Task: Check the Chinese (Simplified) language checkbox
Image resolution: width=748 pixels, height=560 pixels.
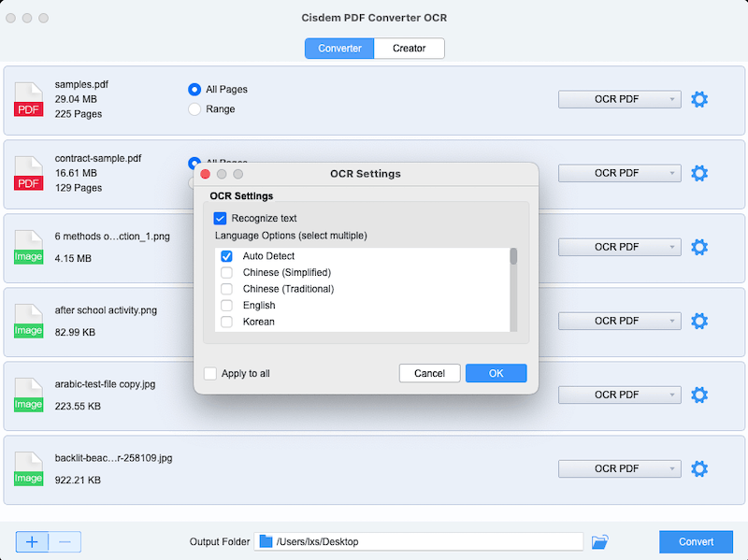Action: point(226,272)
